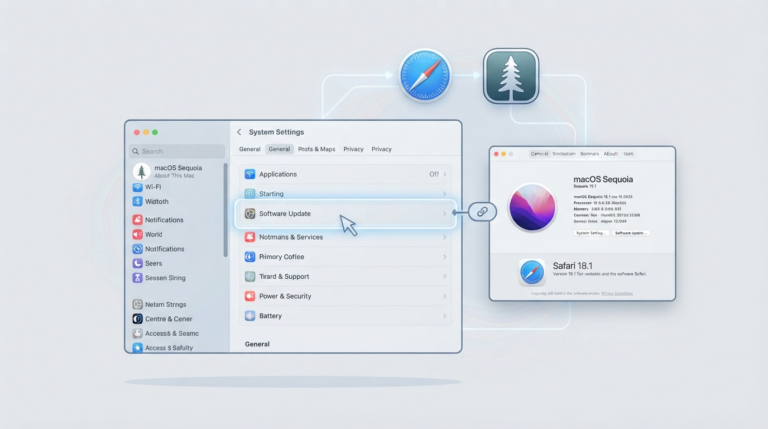Expand the Tirard & Support chevron
Screen dimensions: 768x429
(445, 276)
